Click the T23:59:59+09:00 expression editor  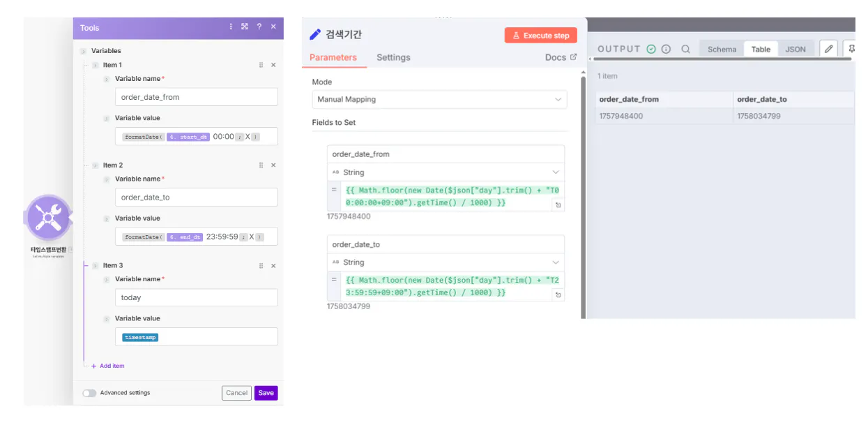(452, 286)
